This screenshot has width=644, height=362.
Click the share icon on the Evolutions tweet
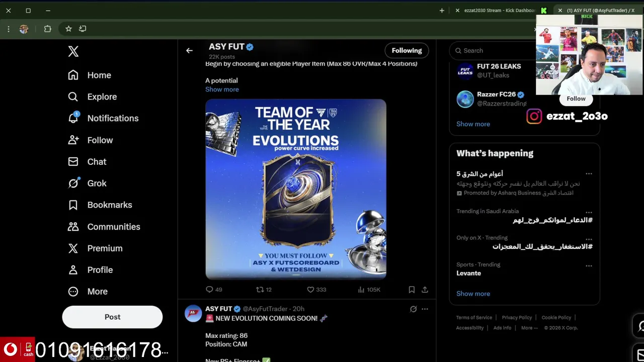(x=425, y=290)
